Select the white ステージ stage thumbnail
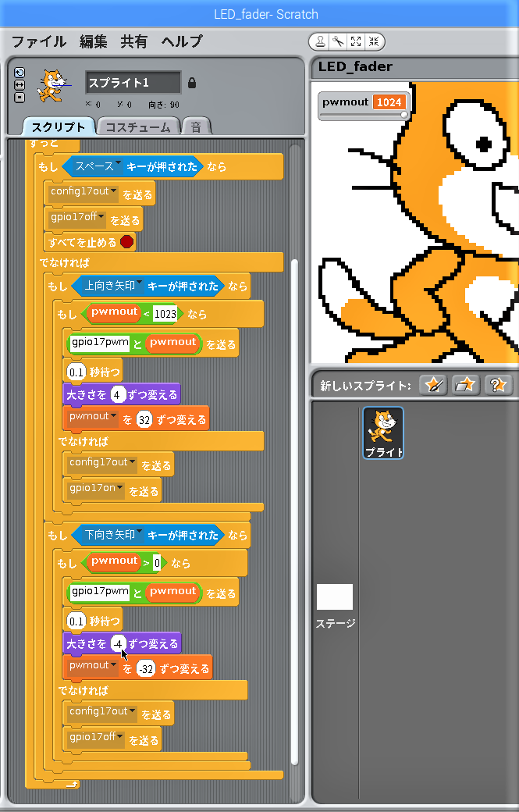 pyautogui.click(x=335, y=597)
